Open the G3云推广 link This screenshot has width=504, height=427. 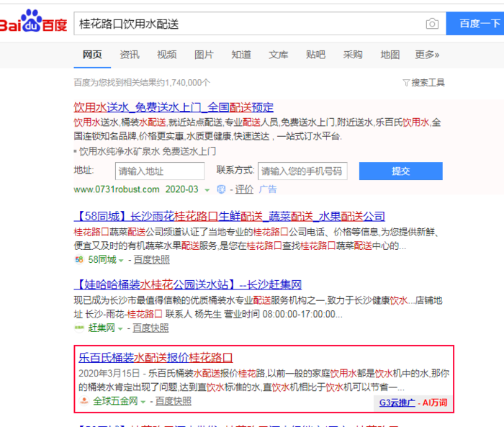397,403
